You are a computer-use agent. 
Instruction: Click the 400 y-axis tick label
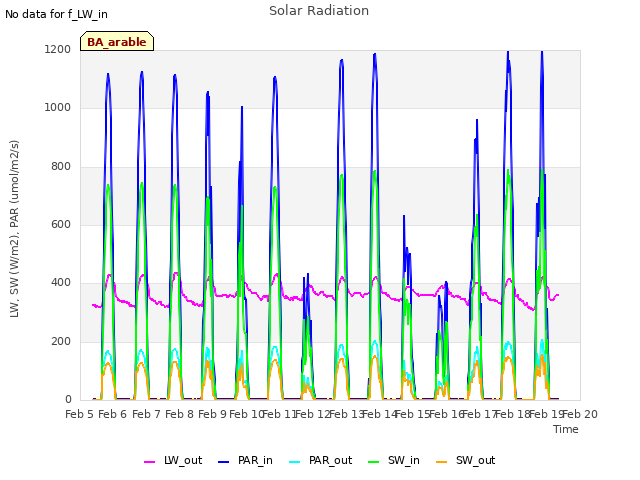pos(61,283)
